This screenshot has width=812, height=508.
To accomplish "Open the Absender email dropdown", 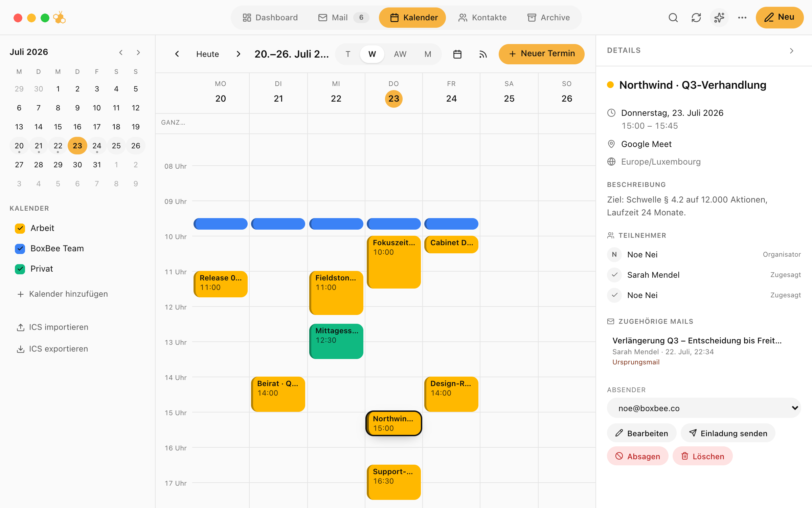I will tap(704, 408).
